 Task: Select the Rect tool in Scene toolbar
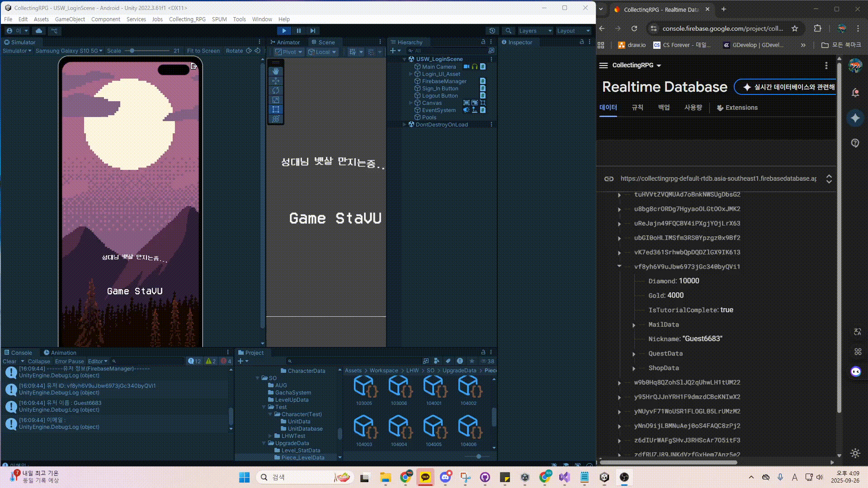pyautogui.click(x=276, y=109)
